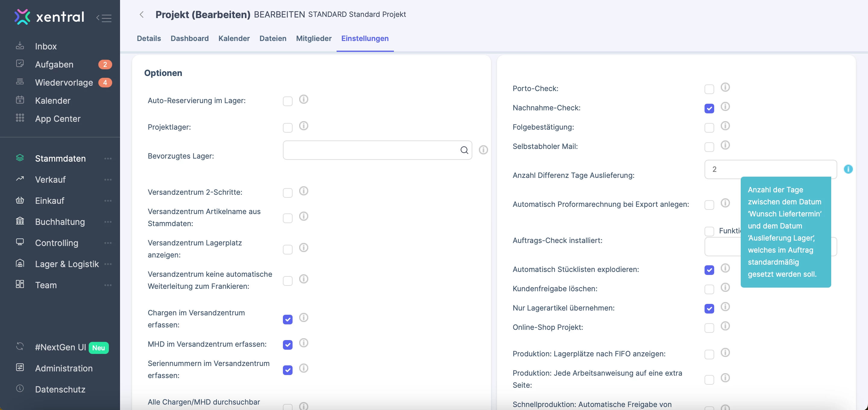Screen dimensions: 868x410
Task: Click the Einkauf basket icon
Action: (20, 200)
